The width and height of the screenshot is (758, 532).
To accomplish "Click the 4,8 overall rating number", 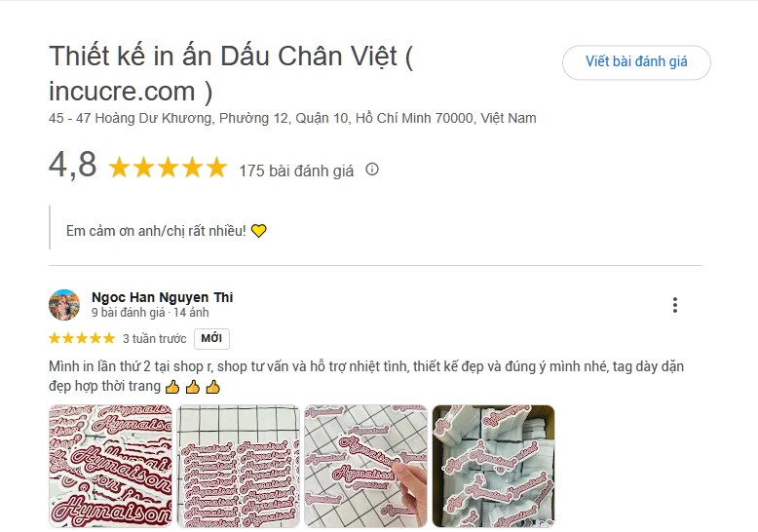I will 73,165.
